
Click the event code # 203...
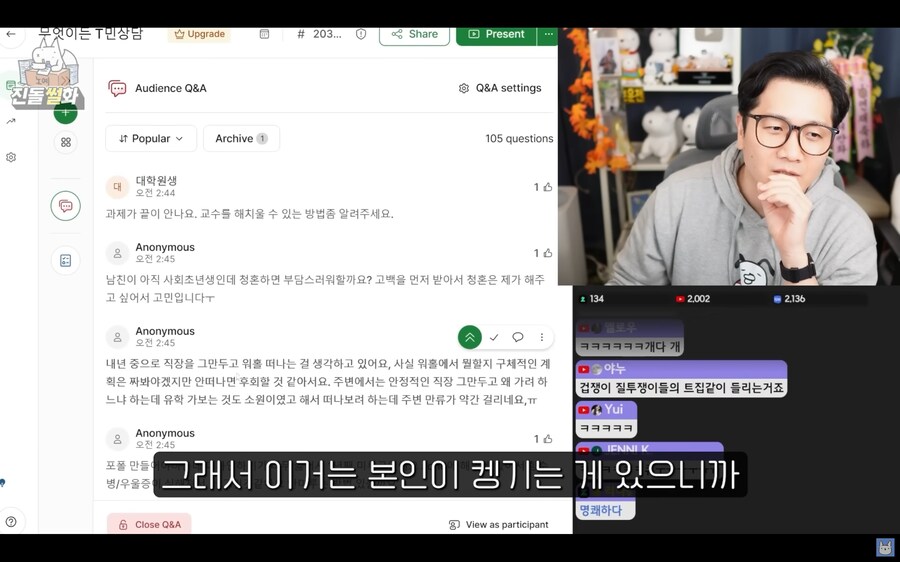coord(319,34)
